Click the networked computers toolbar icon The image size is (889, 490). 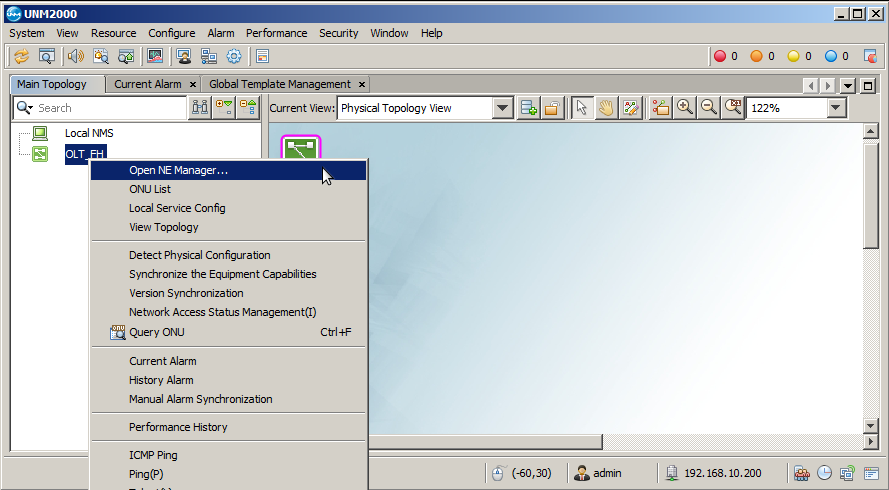209,56
